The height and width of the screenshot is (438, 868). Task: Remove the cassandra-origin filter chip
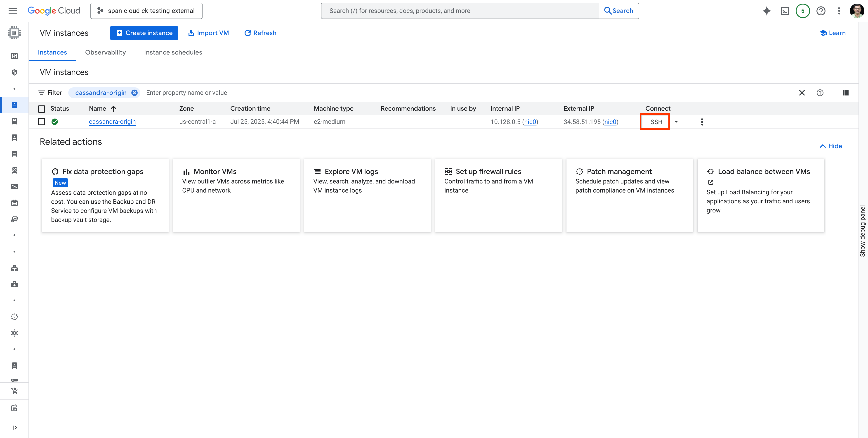pos(134,92)
